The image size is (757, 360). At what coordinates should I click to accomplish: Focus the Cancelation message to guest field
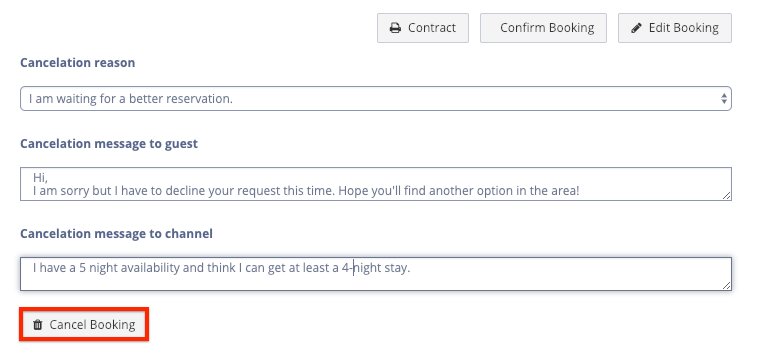(376, 184)
